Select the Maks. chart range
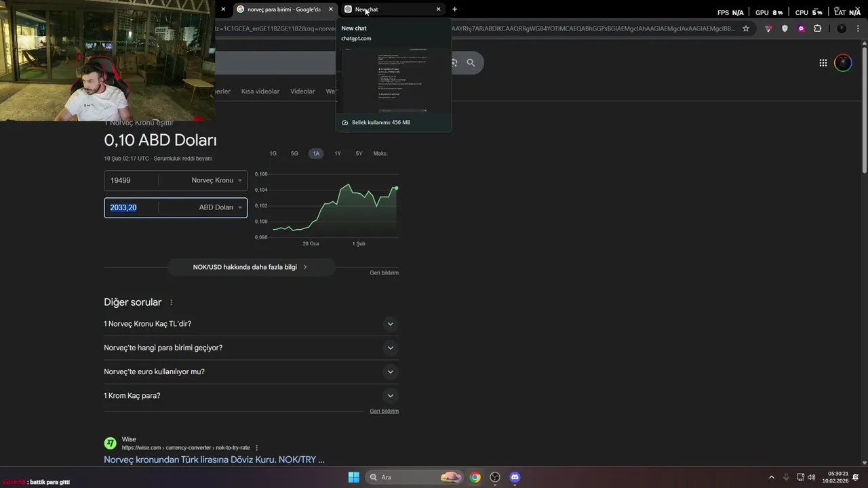This screenshot has height=488, width=868. [380, 154]
